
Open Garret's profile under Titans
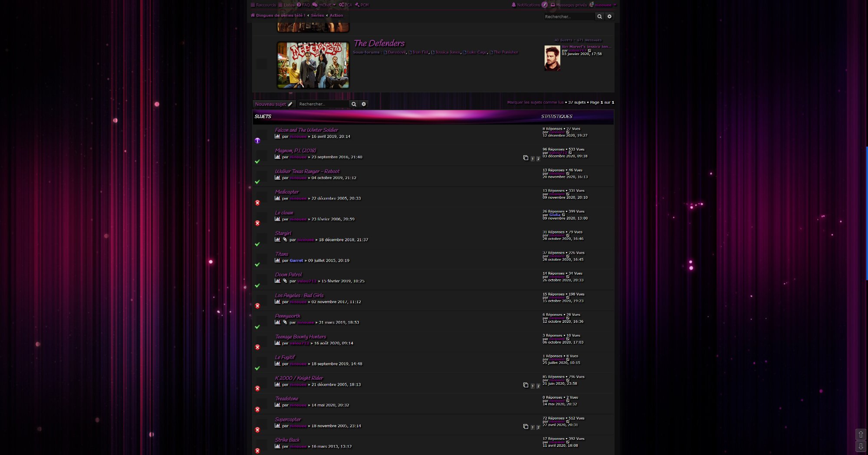296,260
